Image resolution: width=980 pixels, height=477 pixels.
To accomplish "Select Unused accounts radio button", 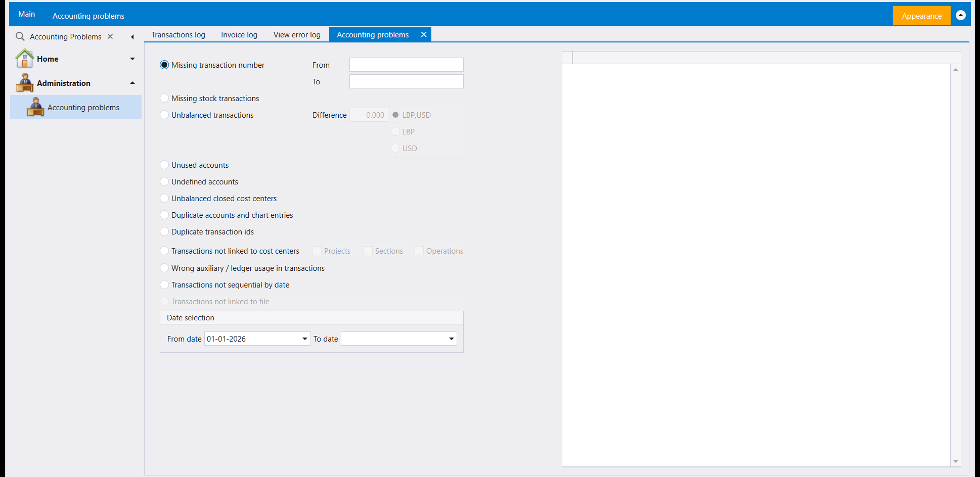I will tap(164, 165).
